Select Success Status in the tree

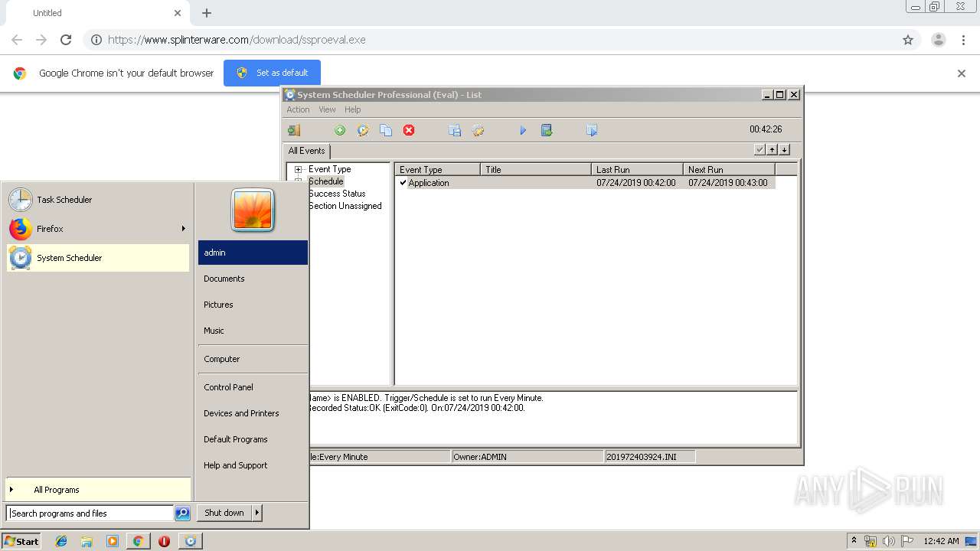337,194
